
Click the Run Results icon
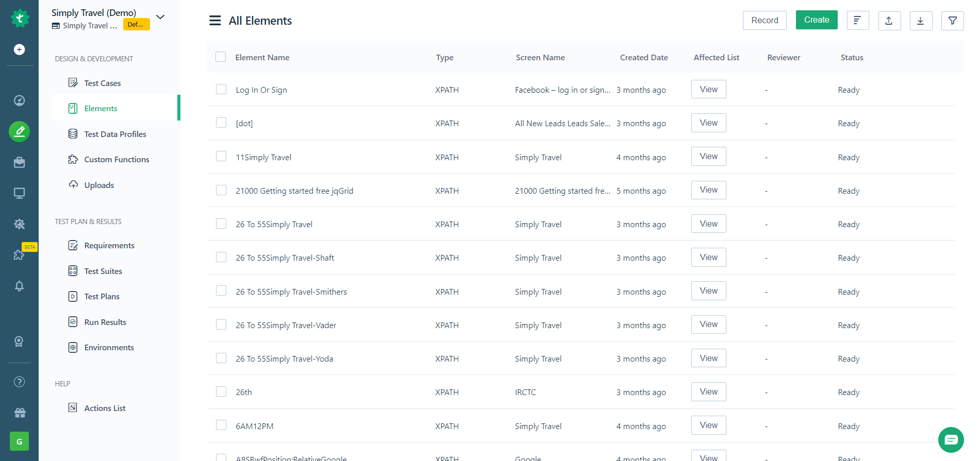coord(73,322)
